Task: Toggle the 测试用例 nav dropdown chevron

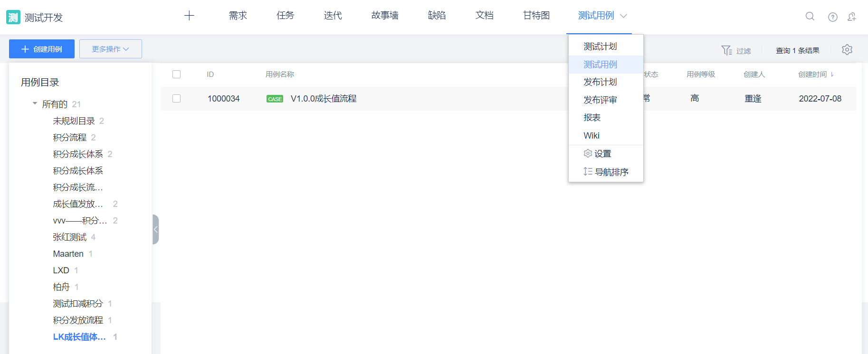Action: click(x=624, y=16)
